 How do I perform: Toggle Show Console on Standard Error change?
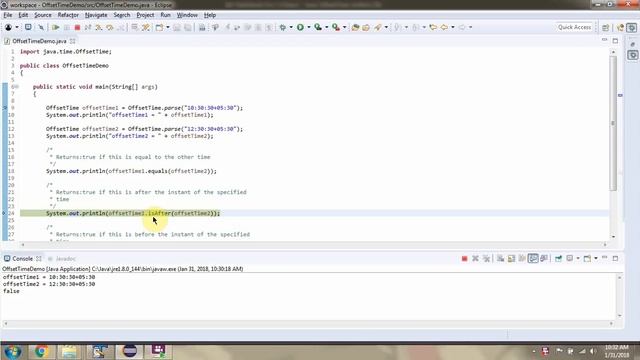tap(544, 258)
